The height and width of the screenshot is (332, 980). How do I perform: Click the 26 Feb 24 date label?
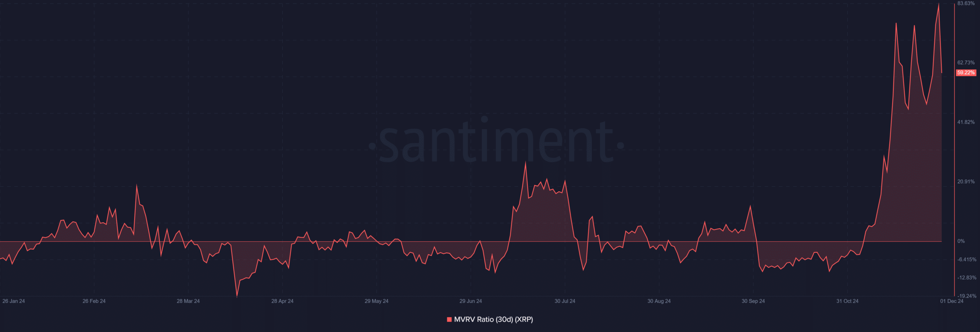(94, 301)
